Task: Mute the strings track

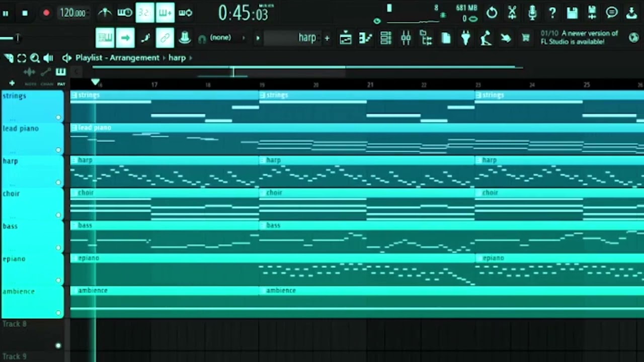Action: click(x=58, y=117)
